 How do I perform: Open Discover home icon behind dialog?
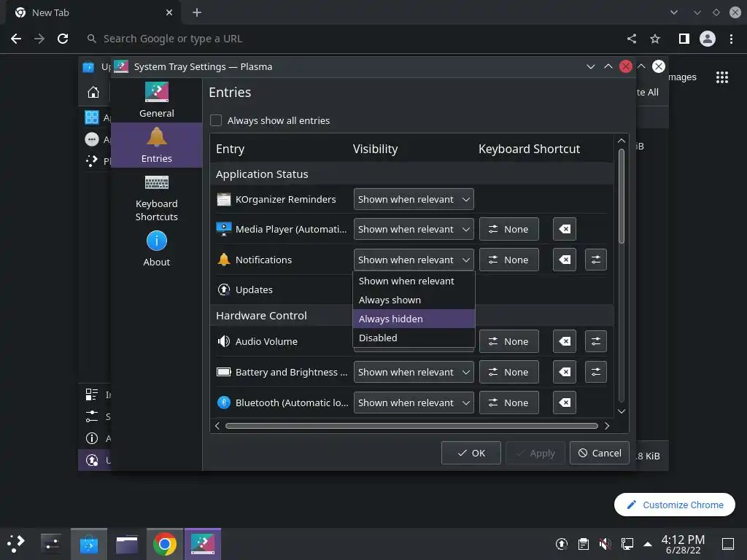coord(93,93)
